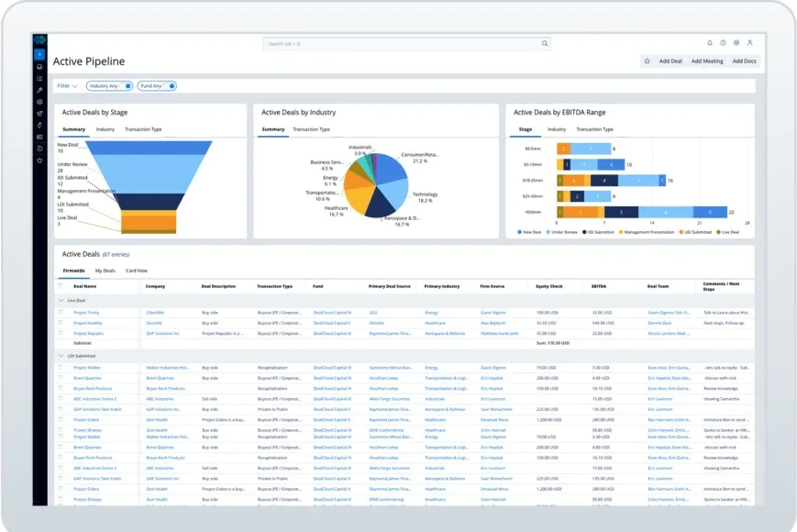Click the Add Meeting button
The image size is (797, 532).
[x=707, y=61]
